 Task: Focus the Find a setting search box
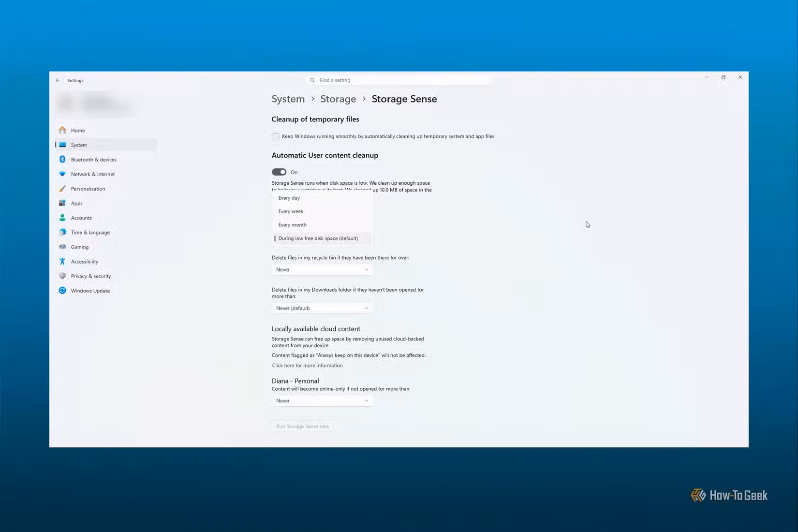point(399,80)
